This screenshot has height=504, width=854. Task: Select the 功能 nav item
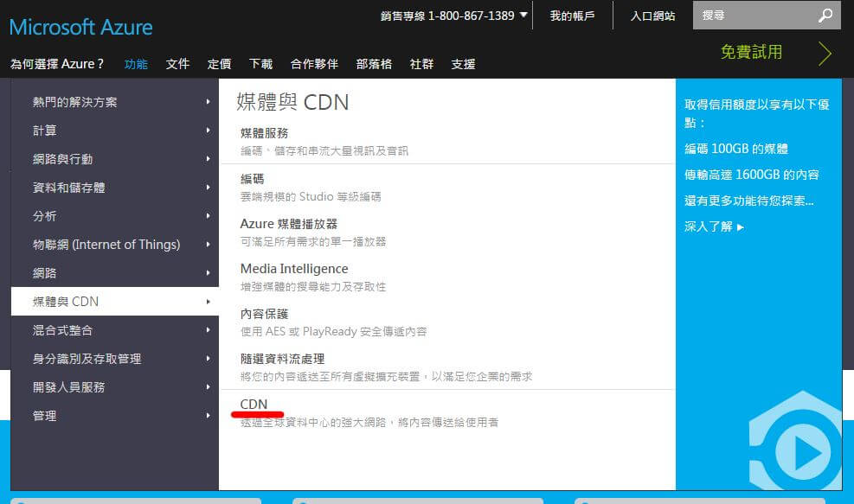(x=136, y=64)
